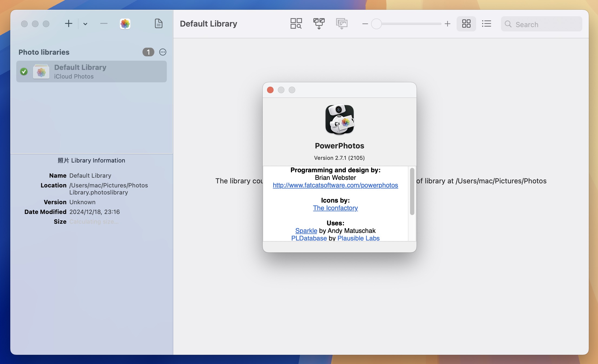The height and width of the screenshot is (364, 598).
Task: Click the Version value 'Unknown'
Action: 82,202
